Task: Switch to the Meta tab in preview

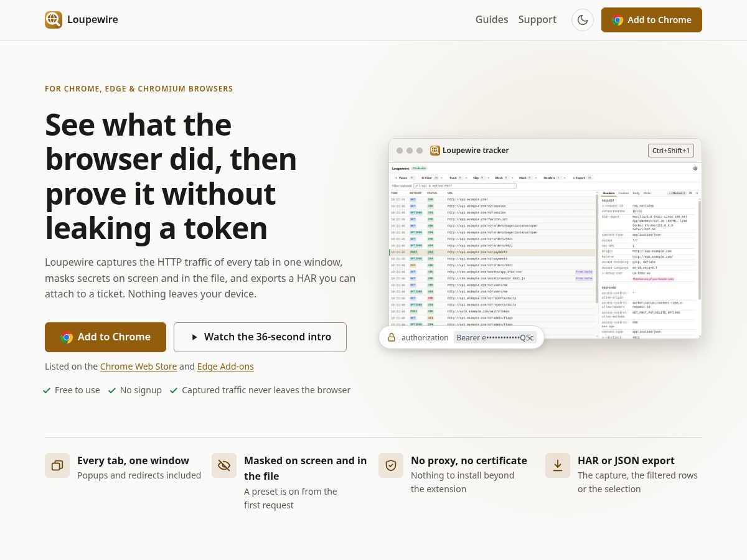Action: click(x=647, y=193)
